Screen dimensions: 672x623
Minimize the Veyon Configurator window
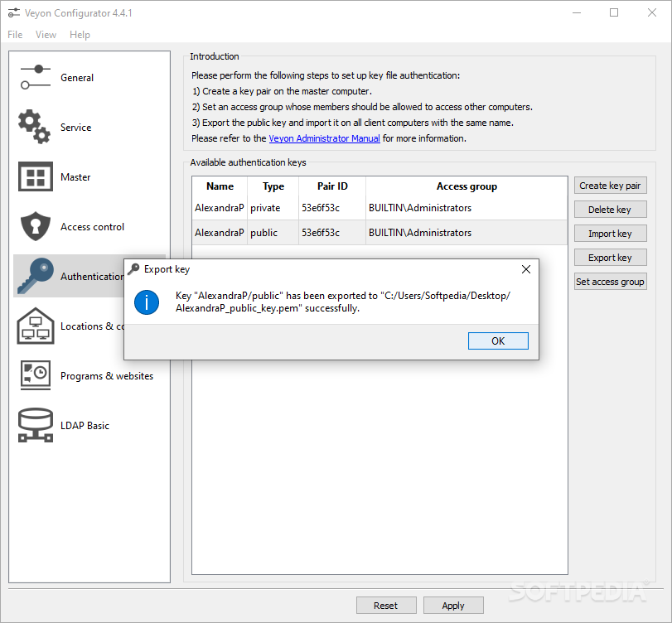pos(577,13)
